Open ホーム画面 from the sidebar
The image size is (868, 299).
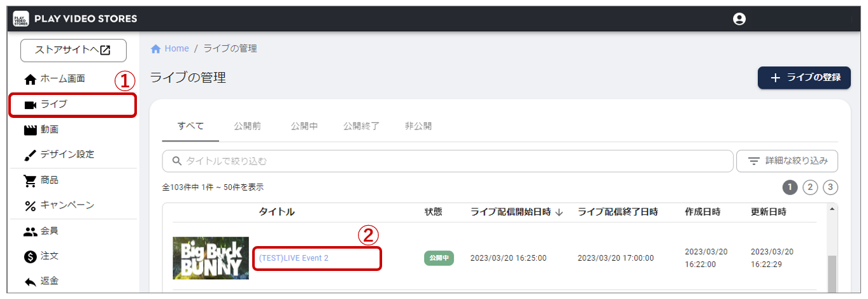coord(62,79)
